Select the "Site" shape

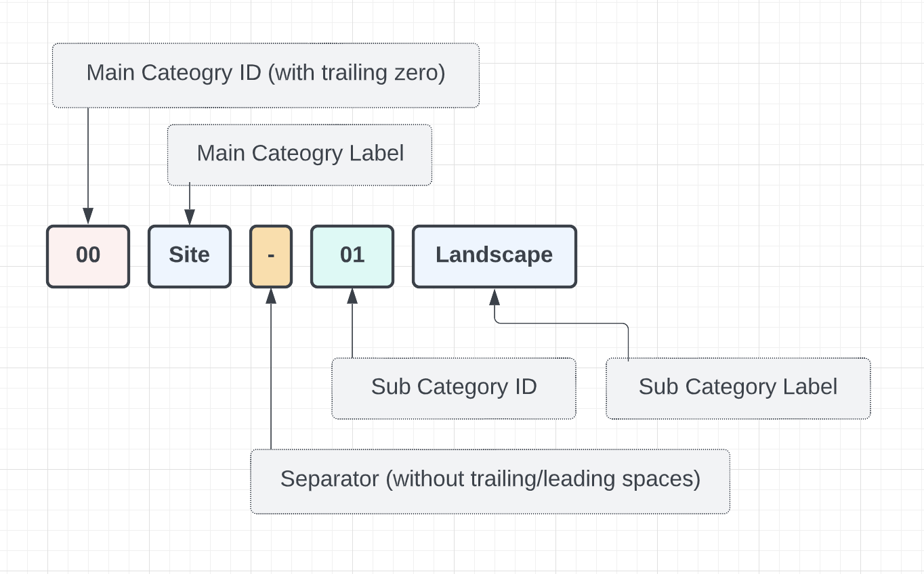190,257
